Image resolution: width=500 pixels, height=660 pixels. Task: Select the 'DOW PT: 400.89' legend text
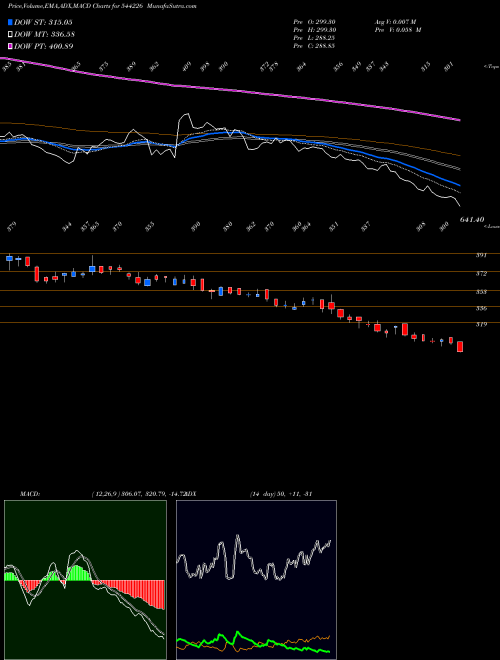point(44,46)
